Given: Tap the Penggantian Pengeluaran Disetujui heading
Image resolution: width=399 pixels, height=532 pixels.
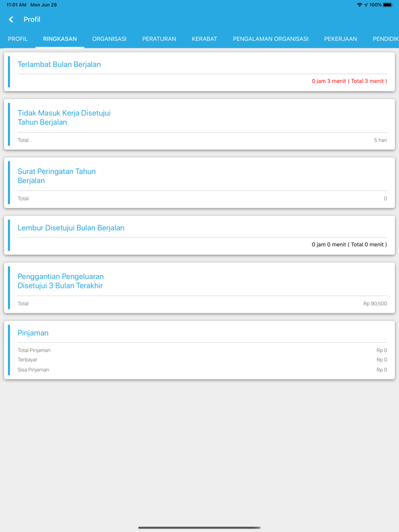Looking at the screenshot, I should [60, 281].
